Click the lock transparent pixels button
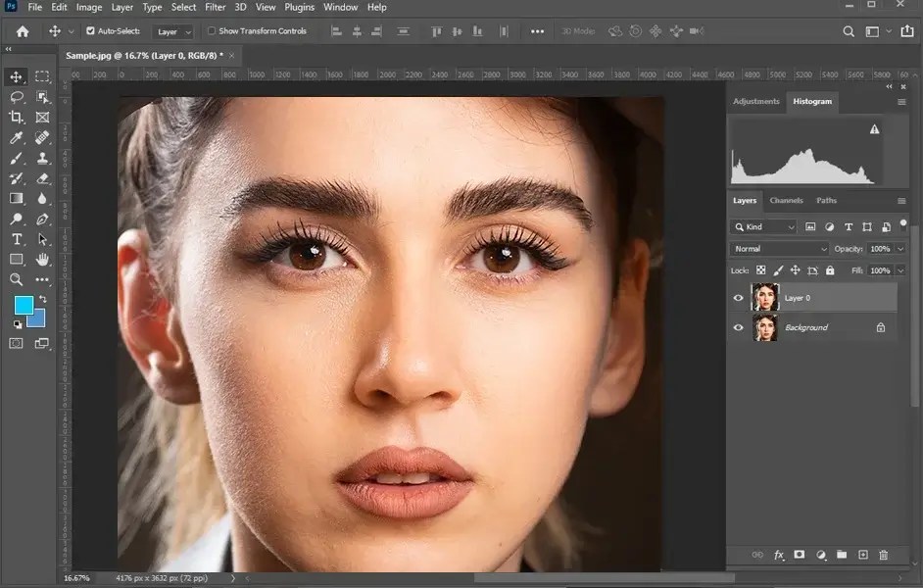Viewport: 923px width, 588px height. 761,270
